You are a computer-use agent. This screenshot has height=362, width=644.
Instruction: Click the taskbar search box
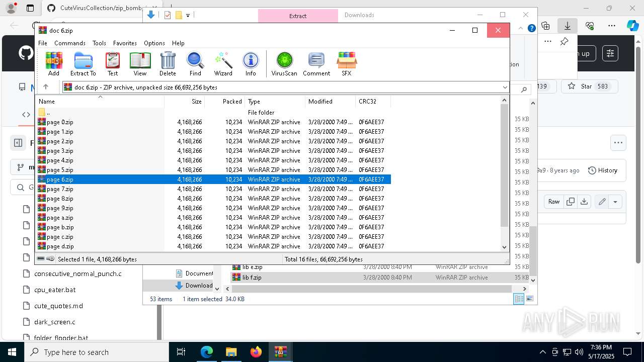click(x=96, y=352)
